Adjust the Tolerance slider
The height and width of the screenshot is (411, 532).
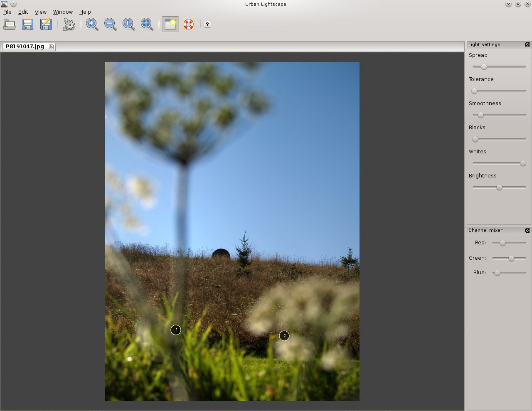[x=499, y=91]
